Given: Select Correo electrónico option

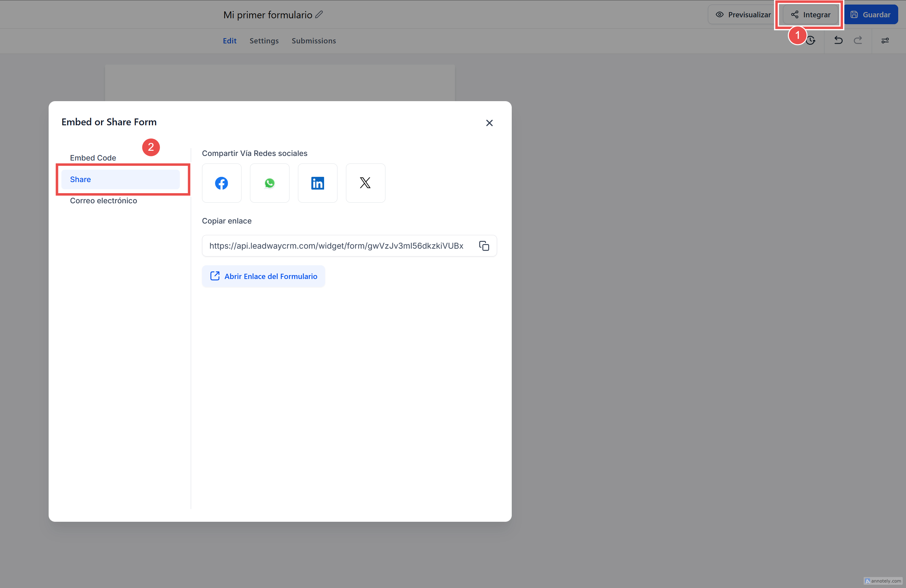Looking at the screenshot, I should click(x=103, y=201).
